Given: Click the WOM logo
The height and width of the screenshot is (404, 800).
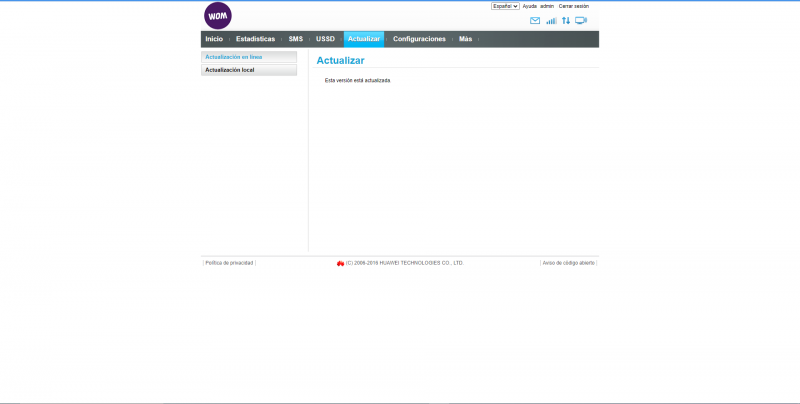Looking at the screenshot, I should (218, 15).
